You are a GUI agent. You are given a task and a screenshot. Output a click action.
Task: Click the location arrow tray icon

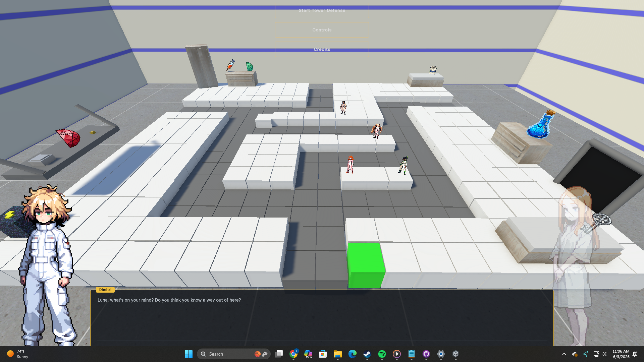click(586, 354)
